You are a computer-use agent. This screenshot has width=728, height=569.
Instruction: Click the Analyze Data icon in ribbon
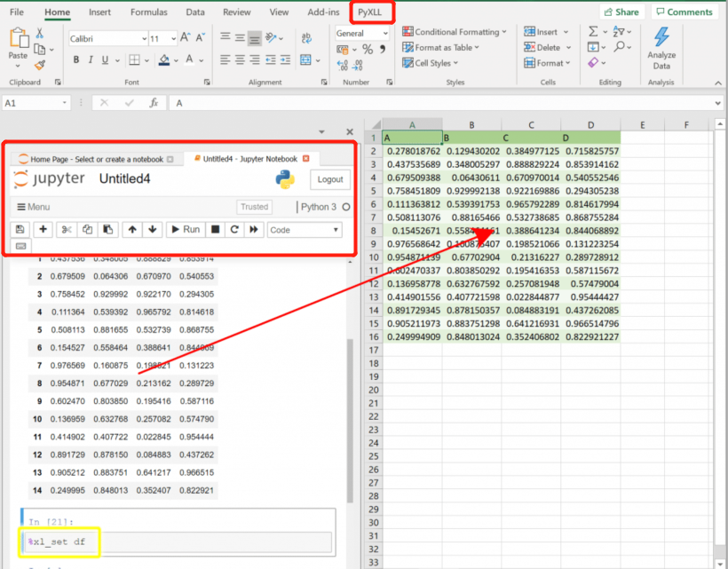[661, 48]
